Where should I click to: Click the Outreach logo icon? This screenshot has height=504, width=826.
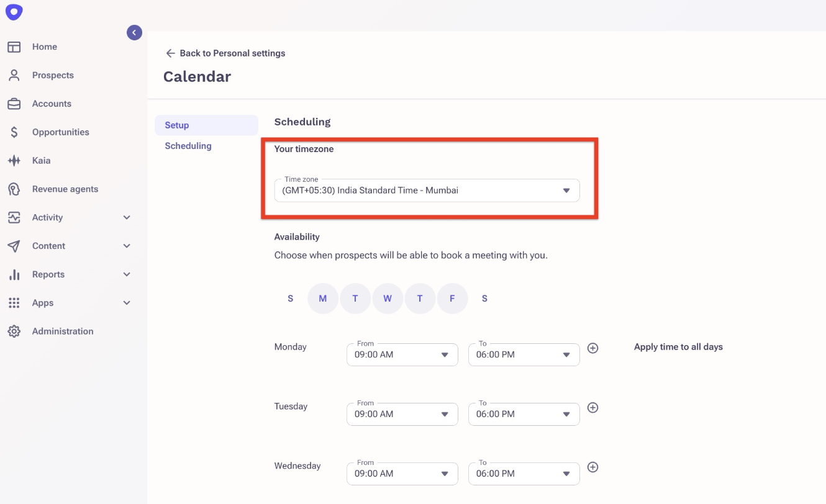tap(14, 12)
